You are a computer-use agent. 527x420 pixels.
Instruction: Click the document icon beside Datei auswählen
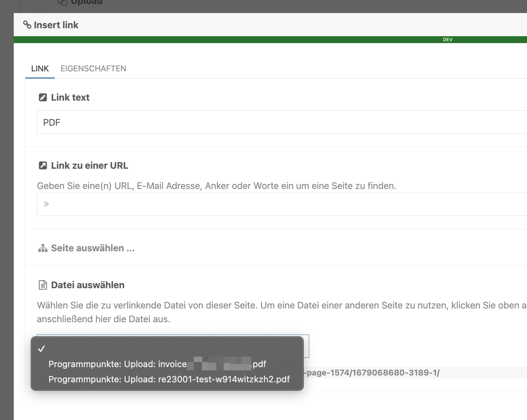(42, 285)
